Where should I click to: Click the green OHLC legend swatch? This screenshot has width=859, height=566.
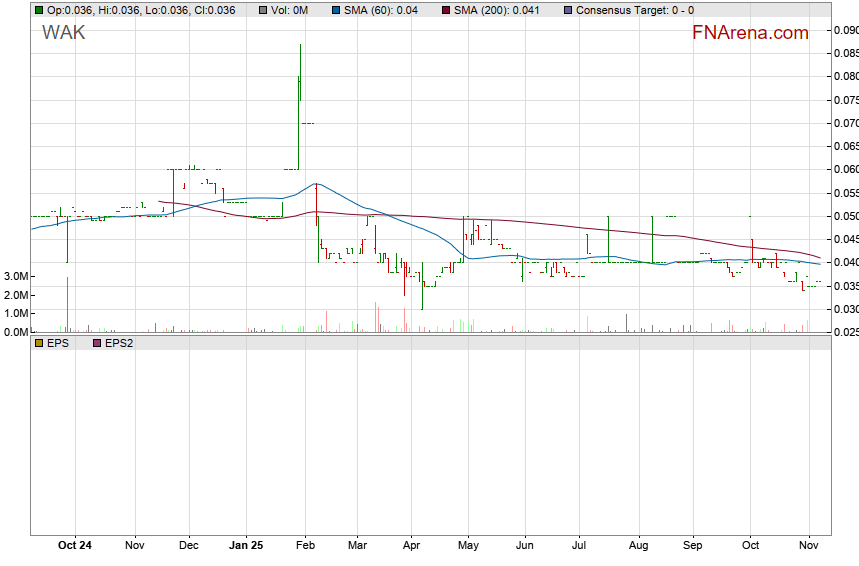[x=39, y=10]
